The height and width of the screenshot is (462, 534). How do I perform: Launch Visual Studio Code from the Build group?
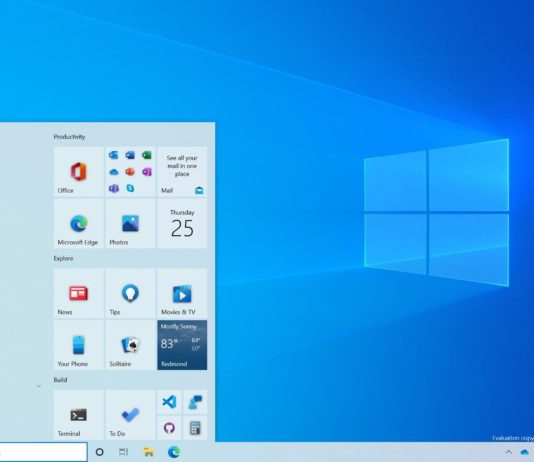click(169, 402)
